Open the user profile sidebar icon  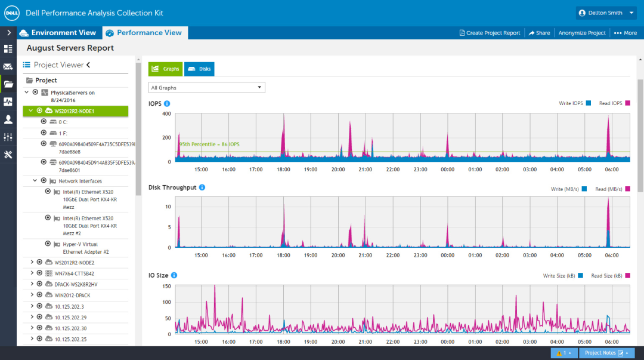8,119
